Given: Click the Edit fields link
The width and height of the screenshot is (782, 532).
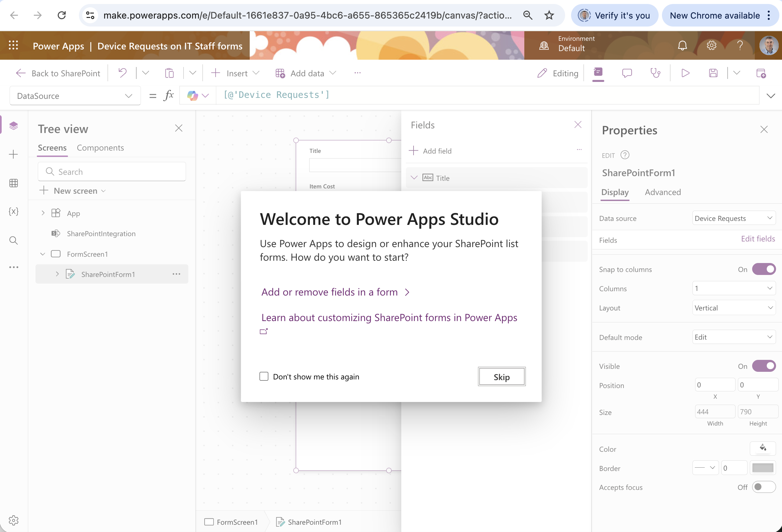Looking at the screenshot, I should pos(758,238).
